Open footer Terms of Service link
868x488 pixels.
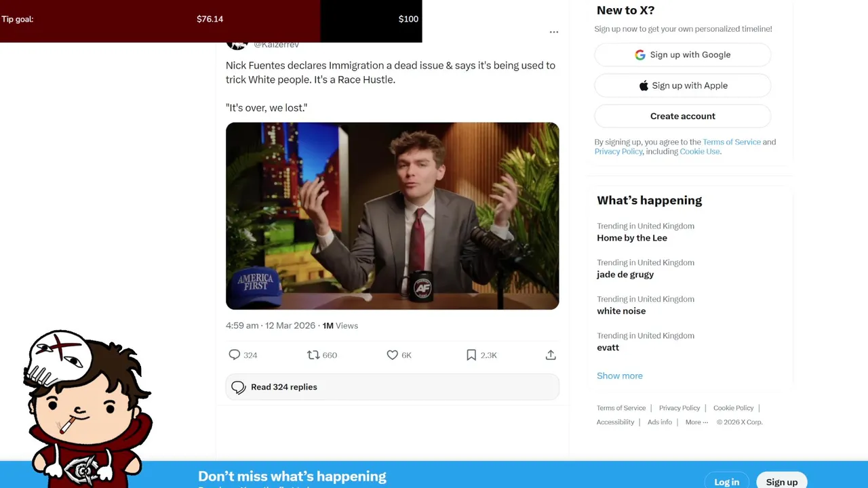coord(621,408)
